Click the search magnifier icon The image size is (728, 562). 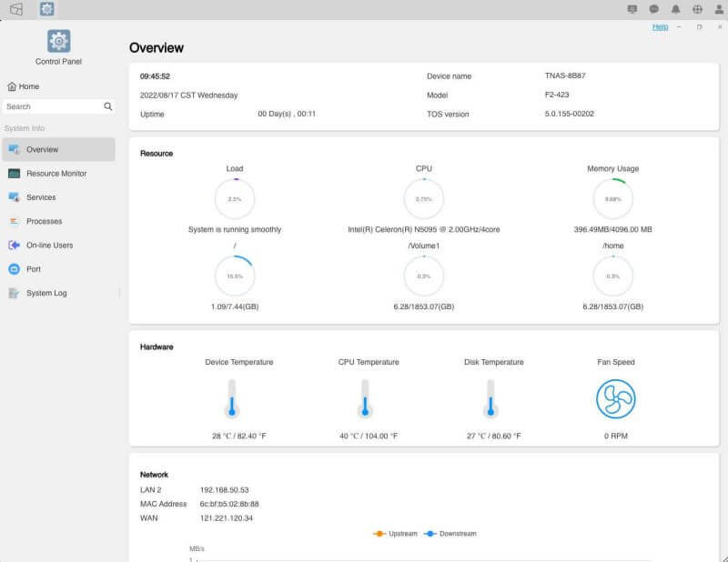[x=108, y=106]
